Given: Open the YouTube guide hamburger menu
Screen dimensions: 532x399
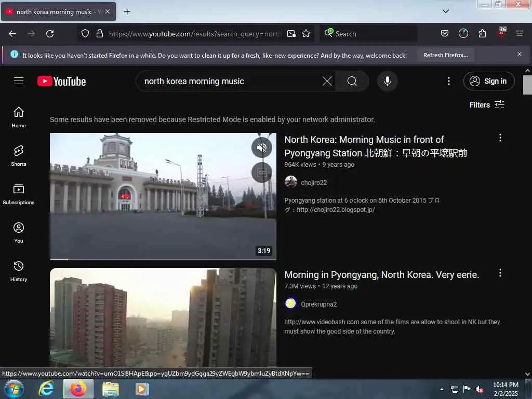Looking at the screenshot, I should pos(19,81).
